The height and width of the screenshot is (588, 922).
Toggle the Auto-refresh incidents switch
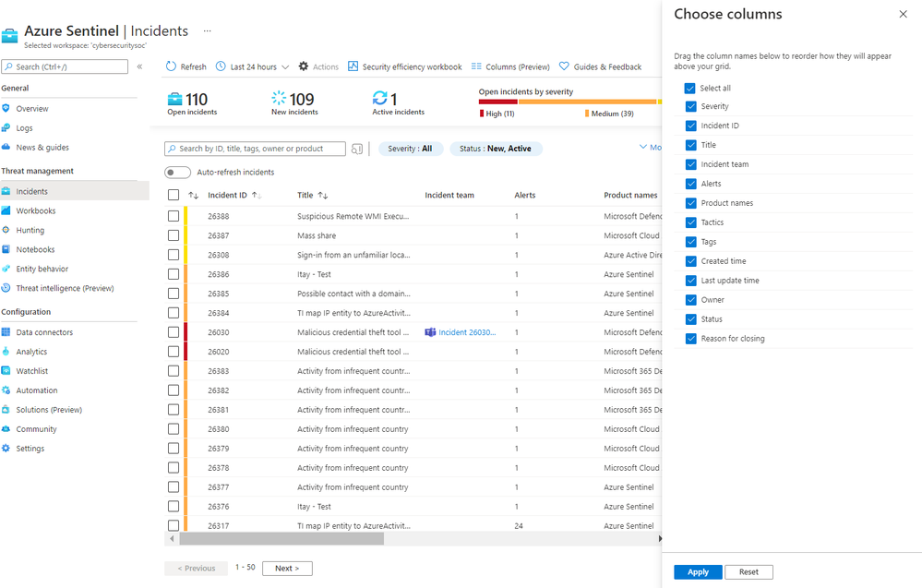click(177, 173)
